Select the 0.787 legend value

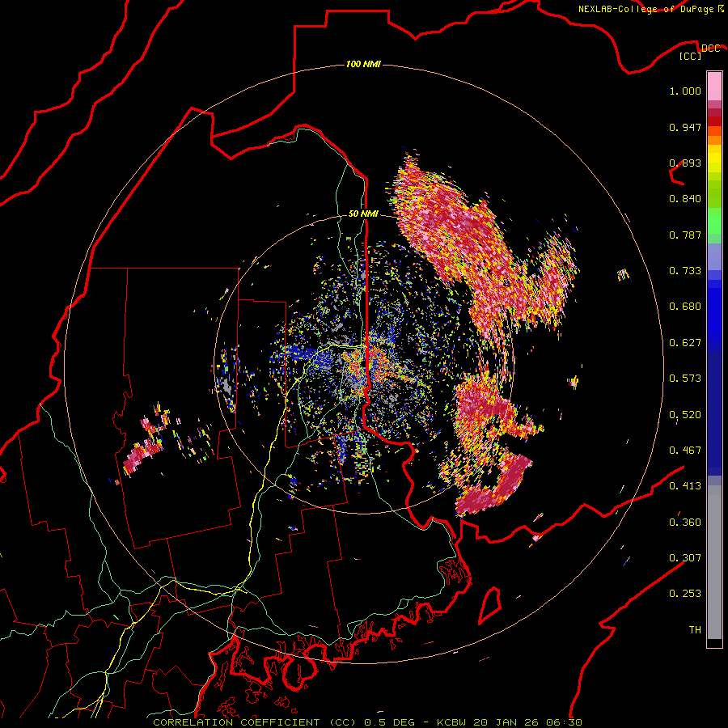click(x=685, y=235)
